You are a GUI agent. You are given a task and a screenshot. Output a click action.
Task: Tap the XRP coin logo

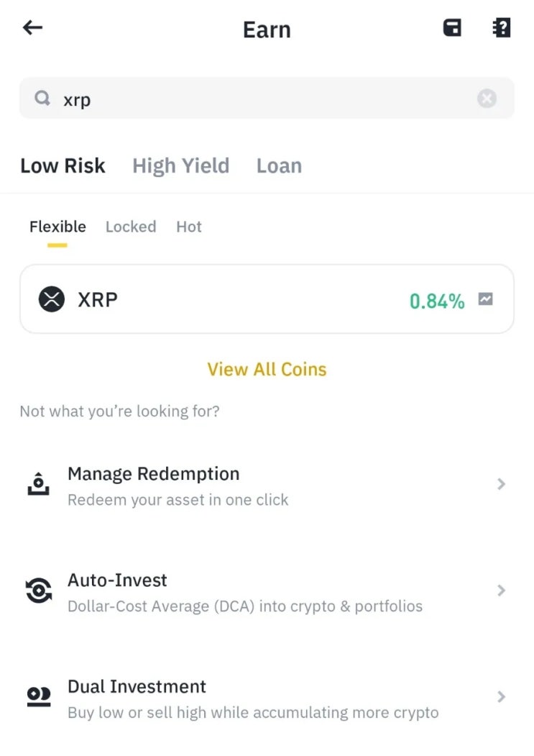click(x=52, y=299)
